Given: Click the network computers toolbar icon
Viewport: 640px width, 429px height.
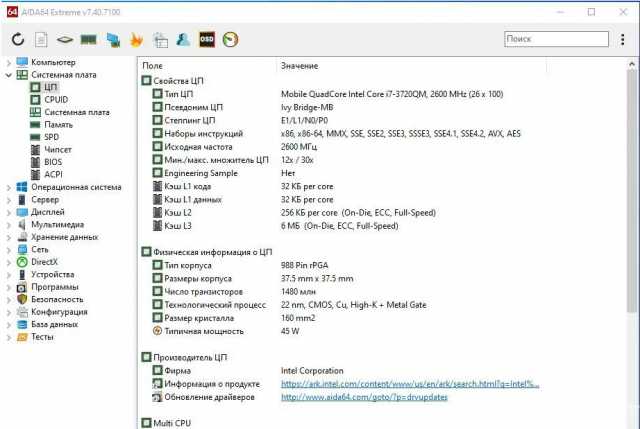Looking at the screenshot, I should [113, 40].
